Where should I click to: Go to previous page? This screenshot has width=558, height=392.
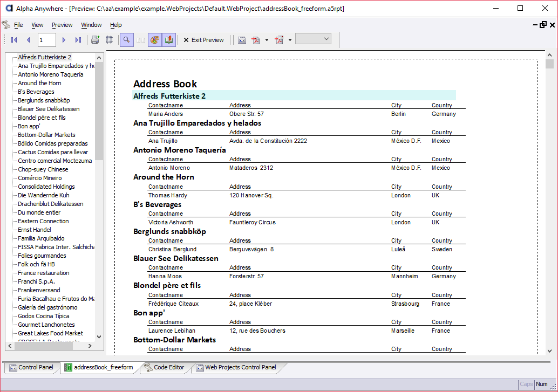tap(29, 40)
